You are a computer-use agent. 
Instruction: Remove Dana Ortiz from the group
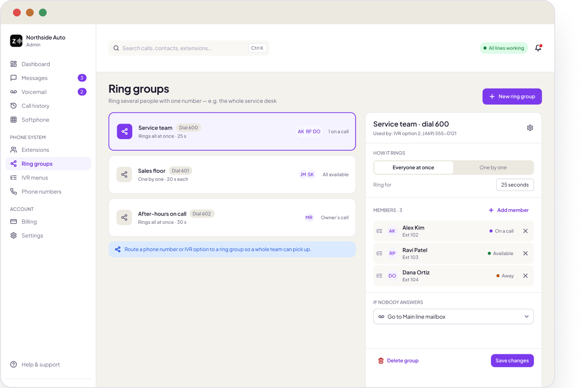(x=525, y=276)
